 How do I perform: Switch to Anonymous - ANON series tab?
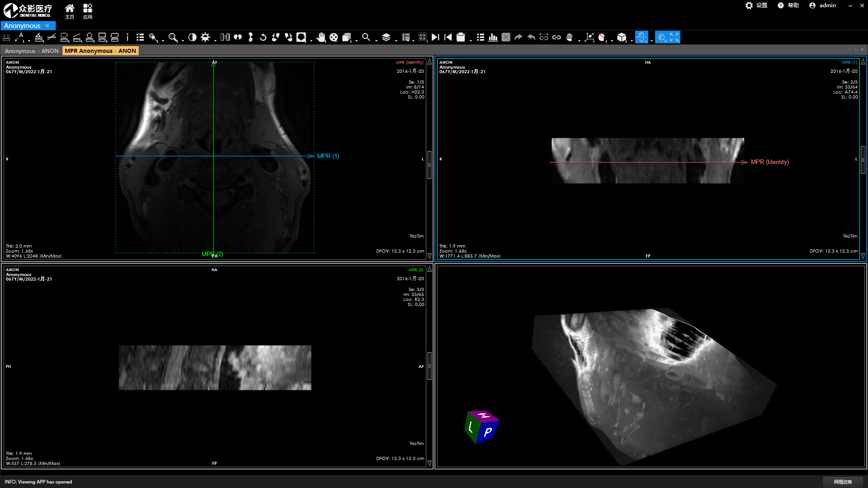coord(32,51)
